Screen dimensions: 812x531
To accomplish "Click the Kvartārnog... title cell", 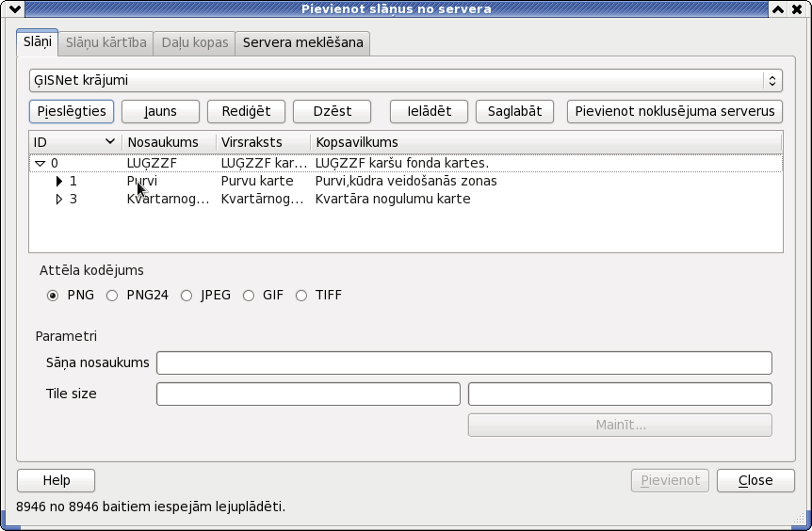I will [262, 200].
